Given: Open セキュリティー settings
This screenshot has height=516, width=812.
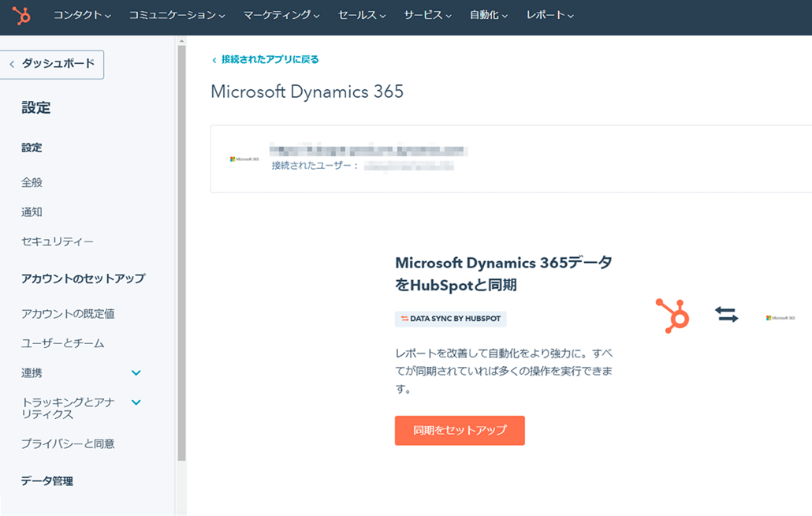Looking at the screenshot, I should [x=57, y=241].
